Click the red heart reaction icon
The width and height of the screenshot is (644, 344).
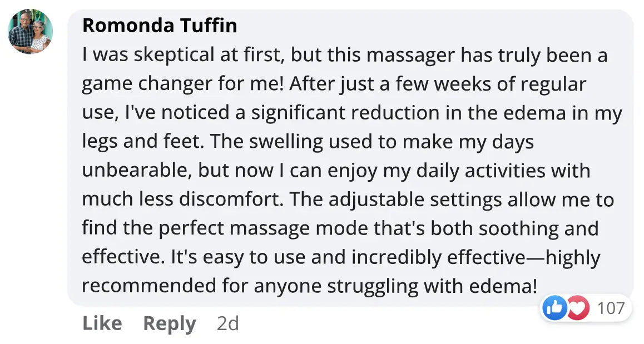(x=578, y=308)
